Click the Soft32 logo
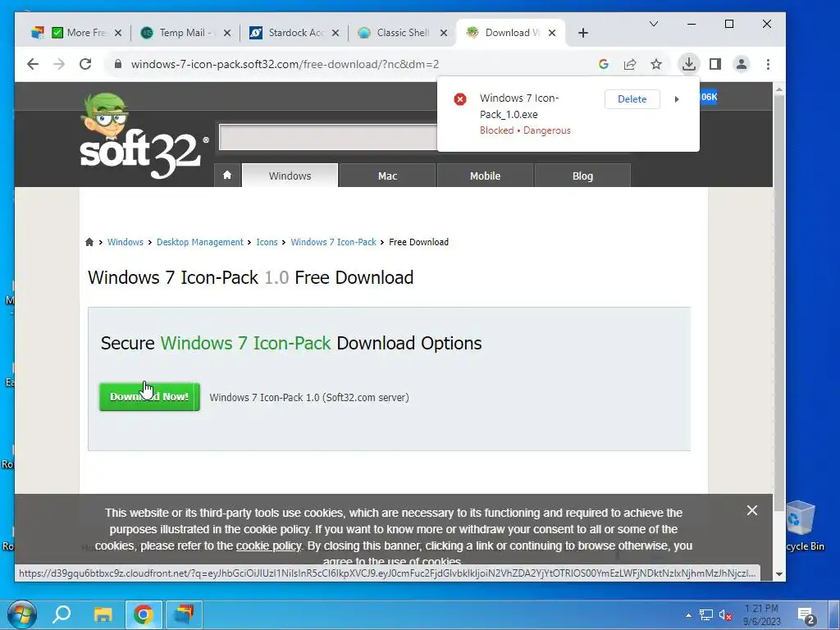 (144, 137)
